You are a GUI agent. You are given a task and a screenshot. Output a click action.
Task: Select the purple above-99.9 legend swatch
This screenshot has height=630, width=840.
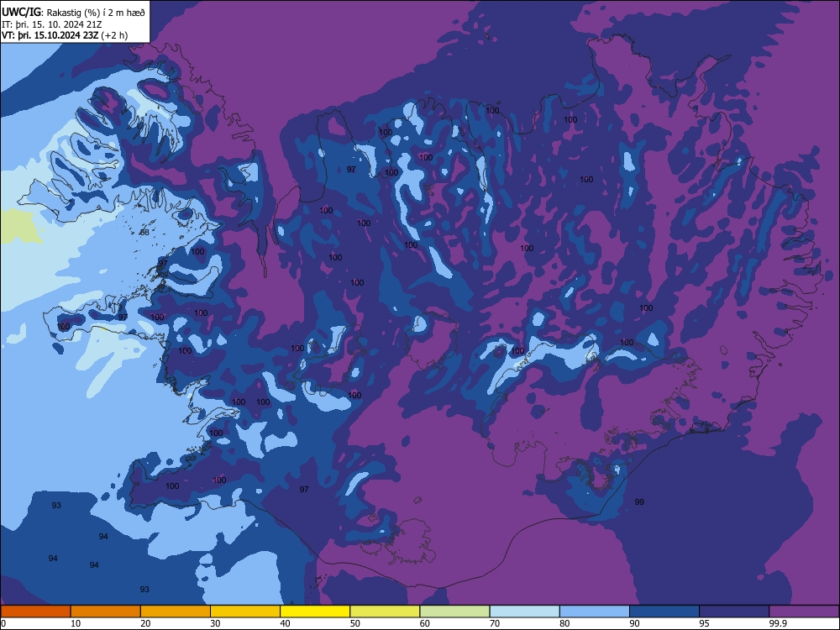(x=804, y=612)
